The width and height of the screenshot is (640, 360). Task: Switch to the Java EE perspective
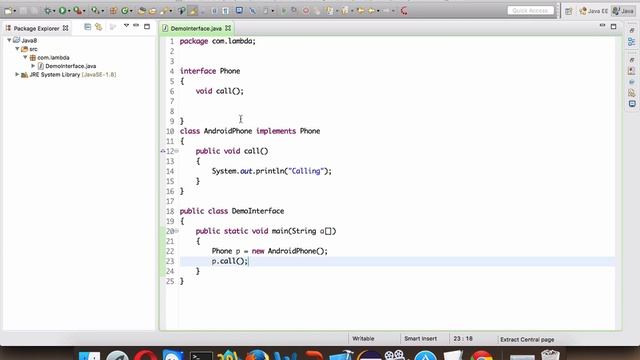click(594, 11)
